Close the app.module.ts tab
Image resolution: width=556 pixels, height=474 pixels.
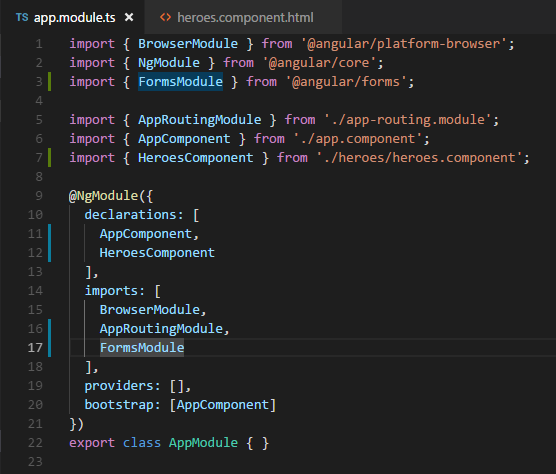[129, 17]
